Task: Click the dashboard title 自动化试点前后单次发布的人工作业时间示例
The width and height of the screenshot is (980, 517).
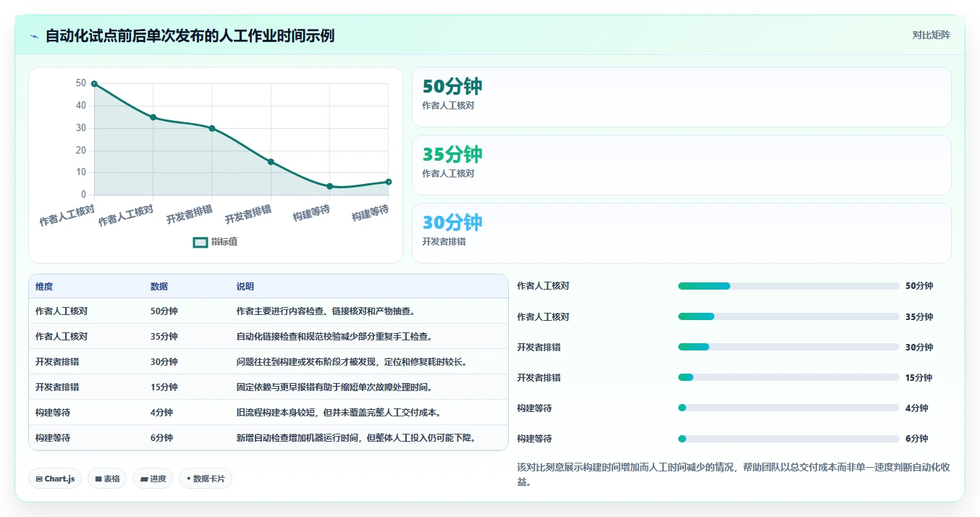Action: point(190,35)
